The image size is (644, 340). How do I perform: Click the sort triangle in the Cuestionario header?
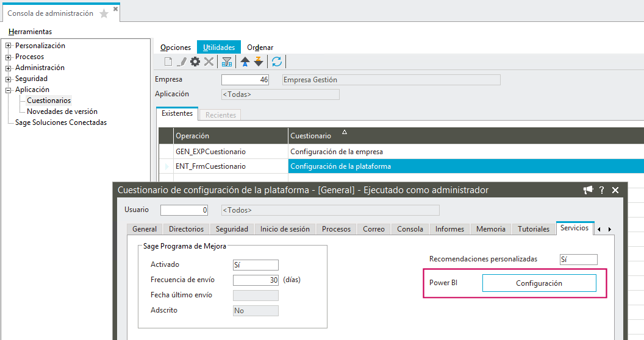(345, 132)
